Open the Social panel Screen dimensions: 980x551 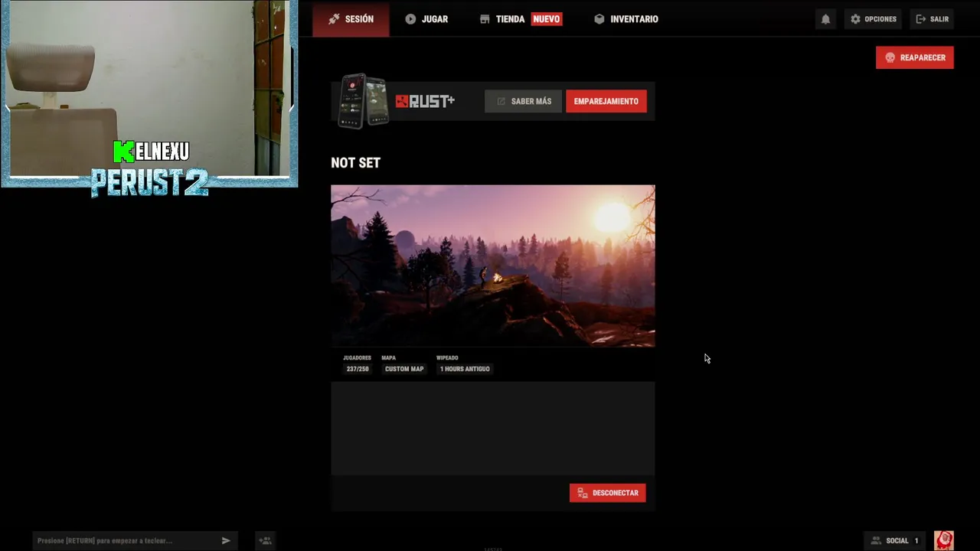coord(894,540)
